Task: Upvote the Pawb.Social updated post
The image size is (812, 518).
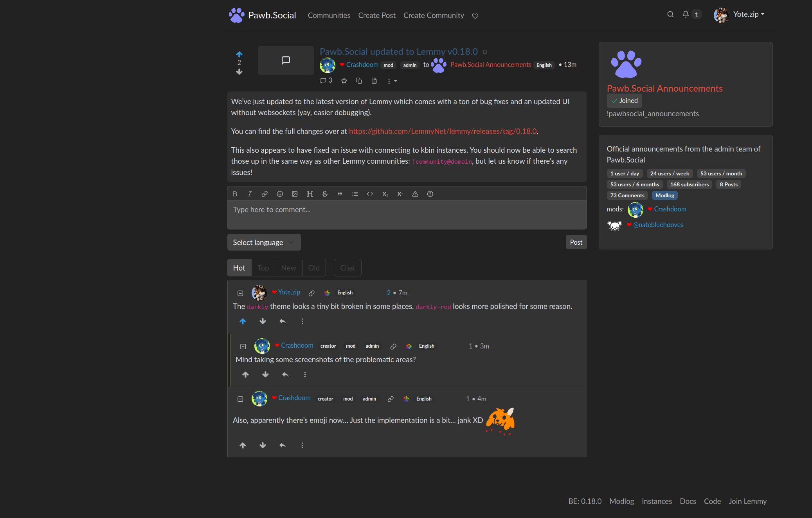Action: coord(239,54)
